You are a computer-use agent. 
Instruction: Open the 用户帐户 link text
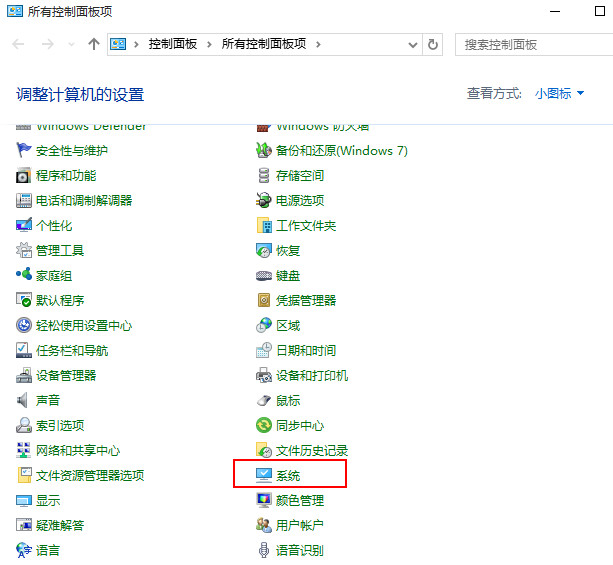300,526
